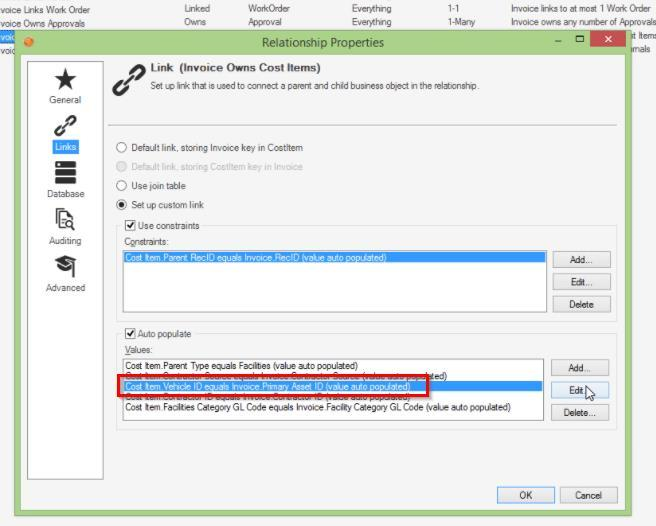Confirm the dialog with OK

(525, 495)
